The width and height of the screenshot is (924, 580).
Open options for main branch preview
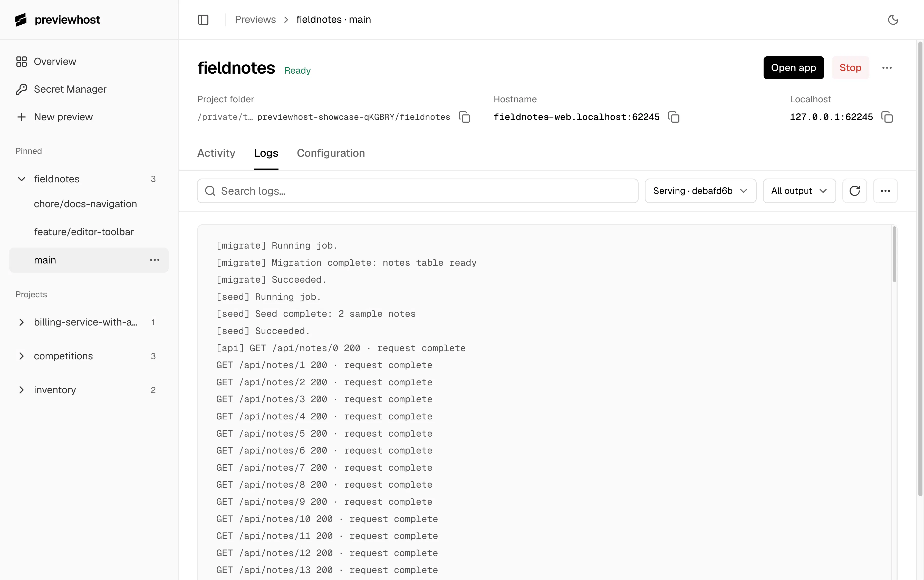coord(155,260)
